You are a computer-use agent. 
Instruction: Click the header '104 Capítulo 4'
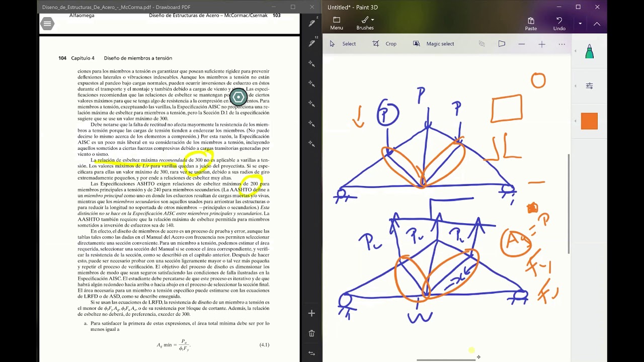pos(76,58)
